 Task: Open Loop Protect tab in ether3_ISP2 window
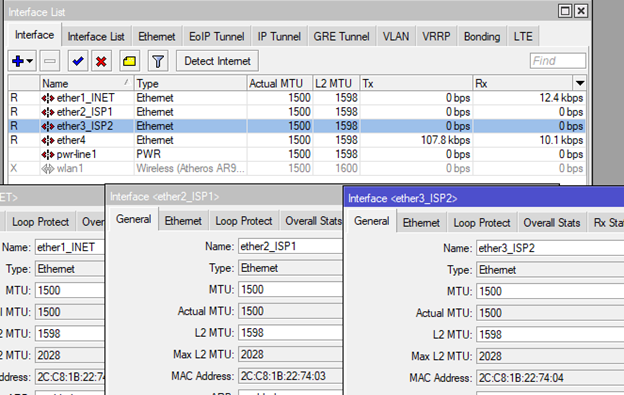tap(482, 223)
